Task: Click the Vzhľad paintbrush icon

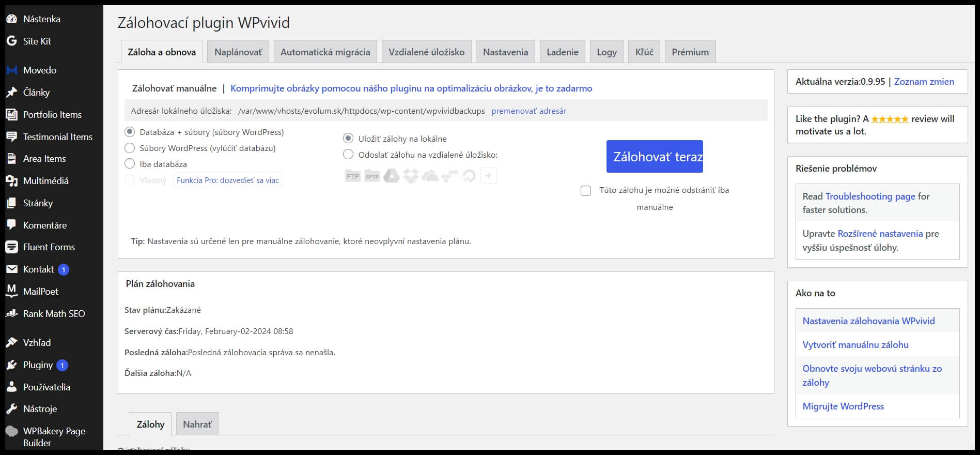Action: [x=11, y=343]
